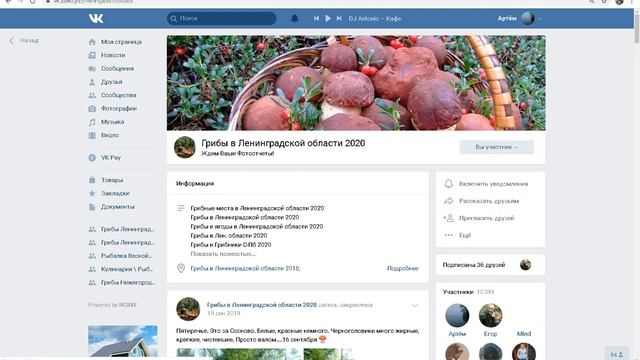Screen dimensions: 640x360
Task: Play the DJ Antonio track
Action: pos(328,18)
